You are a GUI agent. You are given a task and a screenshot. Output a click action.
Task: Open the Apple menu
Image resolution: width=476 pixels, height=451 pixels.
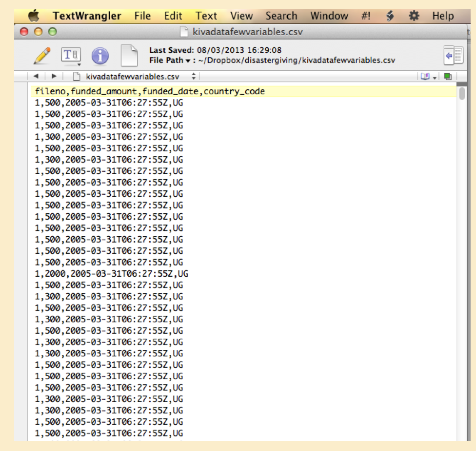34,16
